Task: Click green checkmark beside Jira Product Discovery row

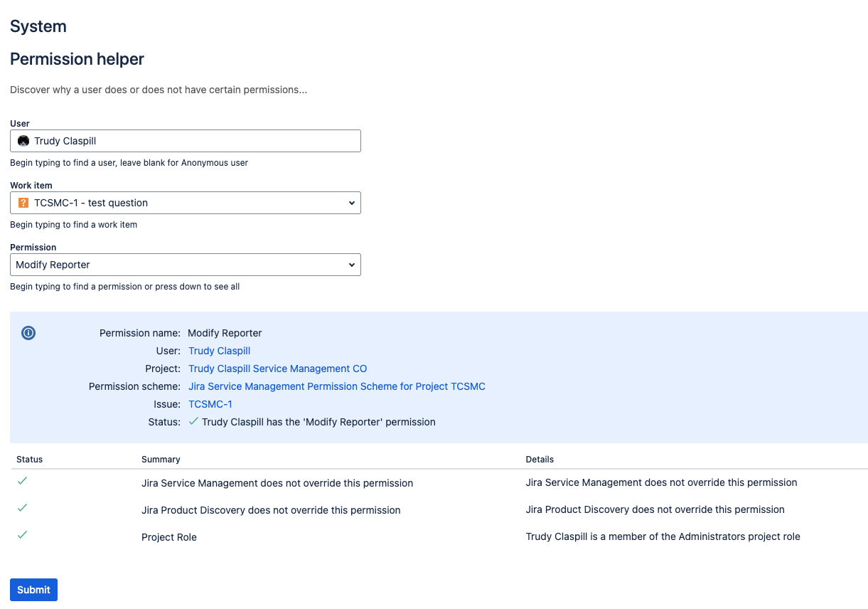Action: coord(21,508)
